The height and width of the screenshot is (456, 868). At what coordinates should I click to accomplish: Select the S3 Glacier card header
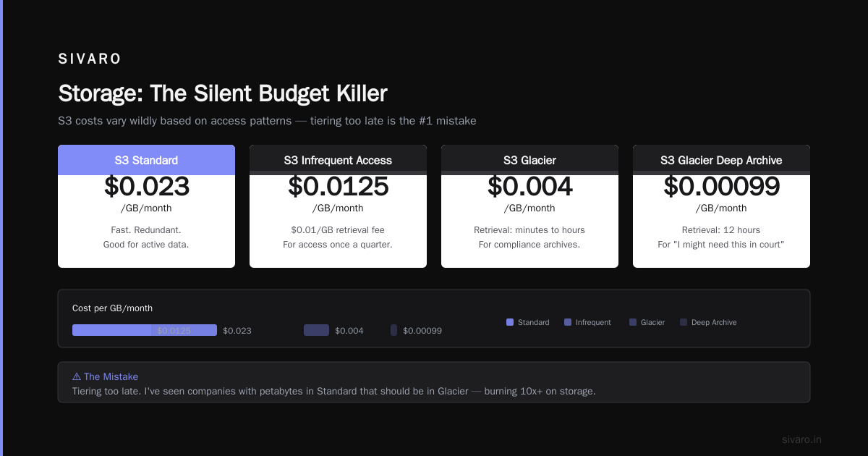pyautogui.click(x=529, y=160)
